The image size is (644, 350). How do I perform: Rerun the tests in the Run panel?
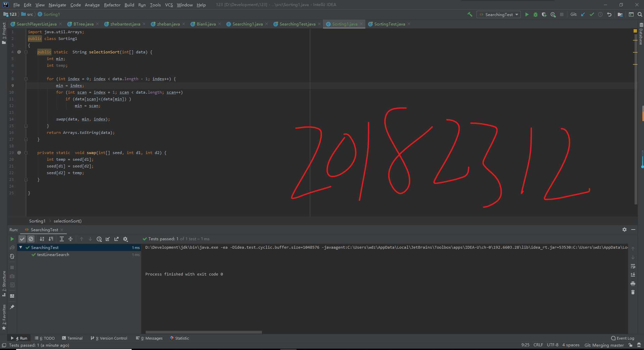(12, 239)
